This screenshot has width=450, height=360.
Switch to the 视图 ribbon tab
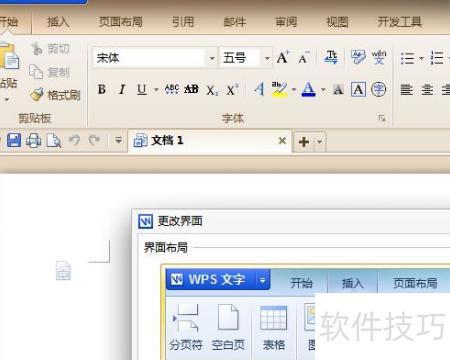[x=337, y=22]
